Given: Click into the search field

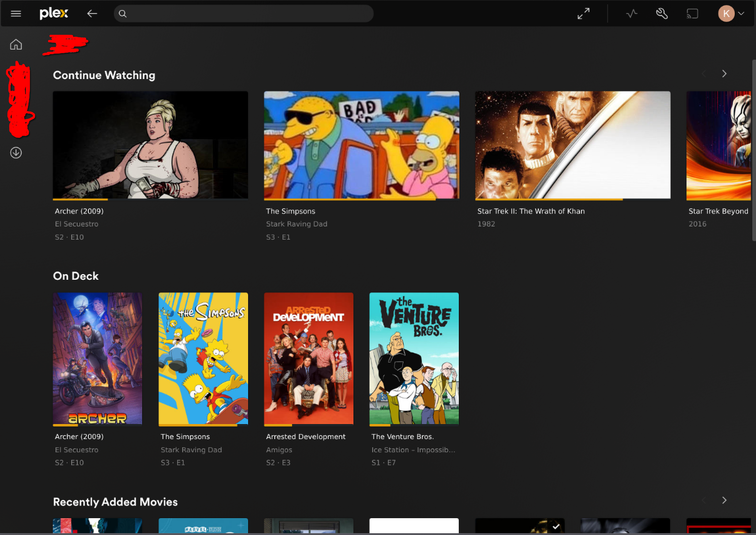Looking at the screenshot, I should [x=244, y=14].
